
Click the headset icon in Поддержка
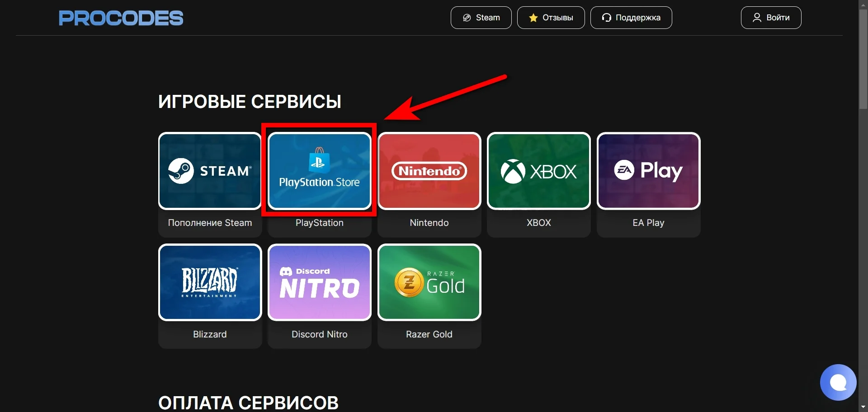(x=607, y=18)
